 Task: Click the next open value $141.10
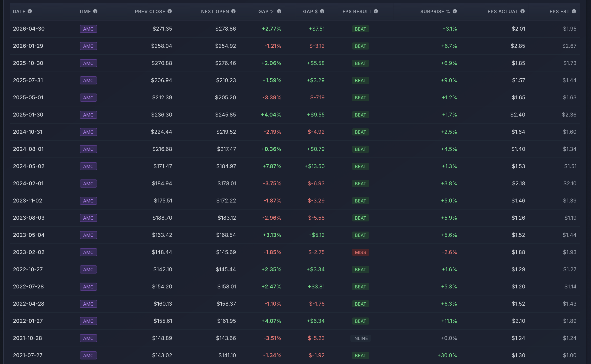tap(227, 355)
